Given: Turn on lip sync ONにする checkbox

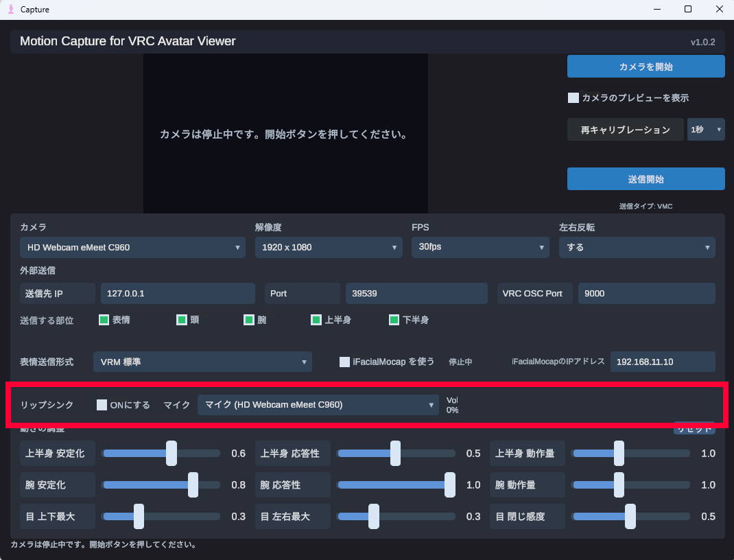Looking at the screenshot, I should [102, 405].
